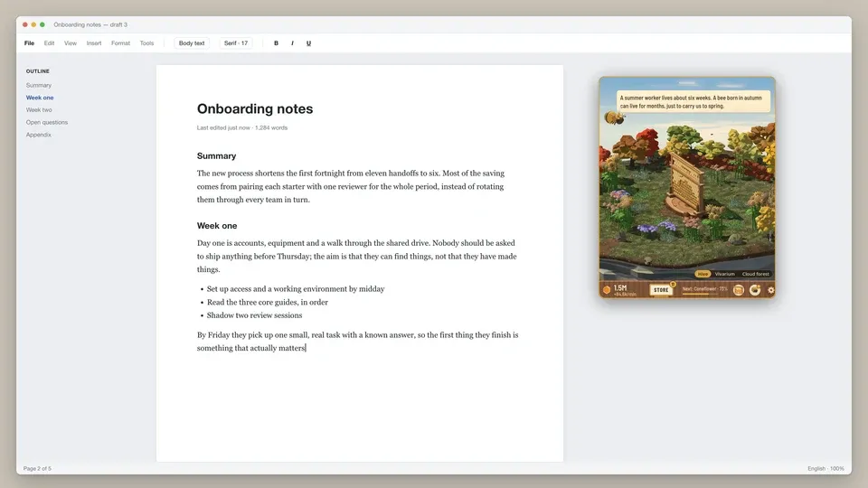Open the Body text style dropdown
The width and height of the screenshot is (868, 488).
[192, 43]
